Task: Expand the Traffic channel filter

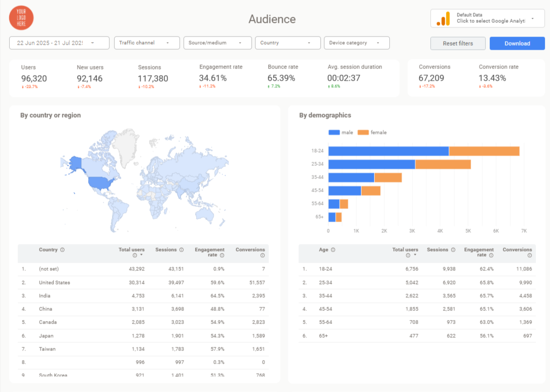Action: coord(146,43)
